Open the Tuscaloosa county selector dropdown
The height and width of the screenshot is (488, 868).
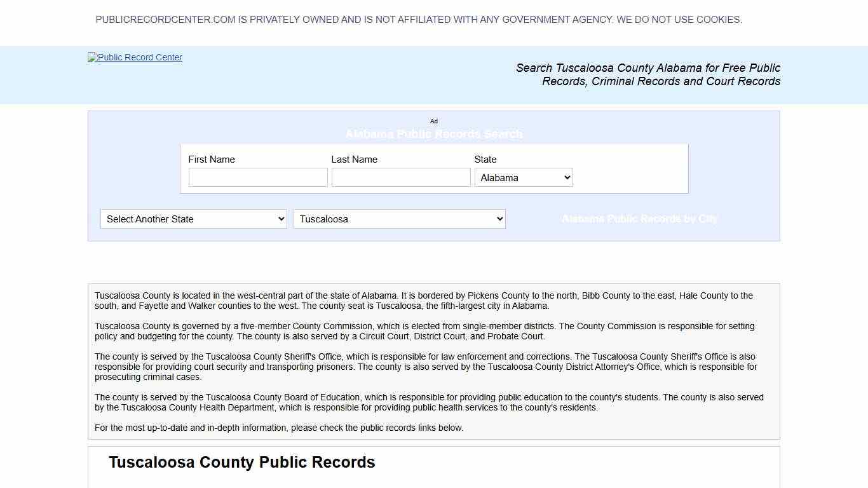click(399, 219)
